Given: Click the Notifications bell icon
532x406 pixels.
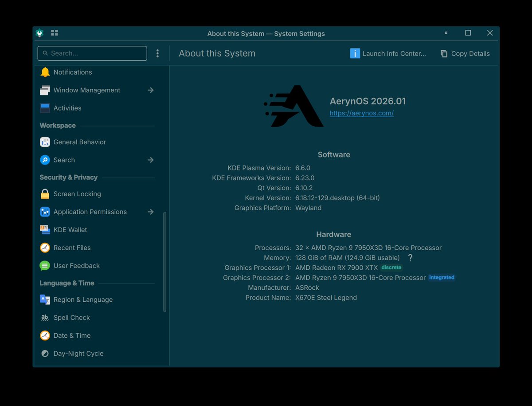Looking at the screenshot, I should (45, 72).
